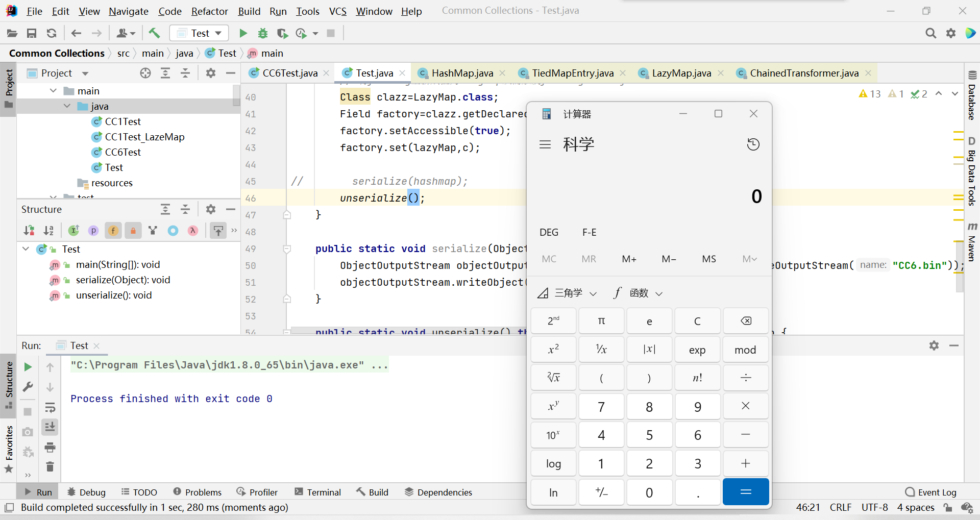
Task: Open Open File folder icon in toolbar
Action: pos(12,33)
